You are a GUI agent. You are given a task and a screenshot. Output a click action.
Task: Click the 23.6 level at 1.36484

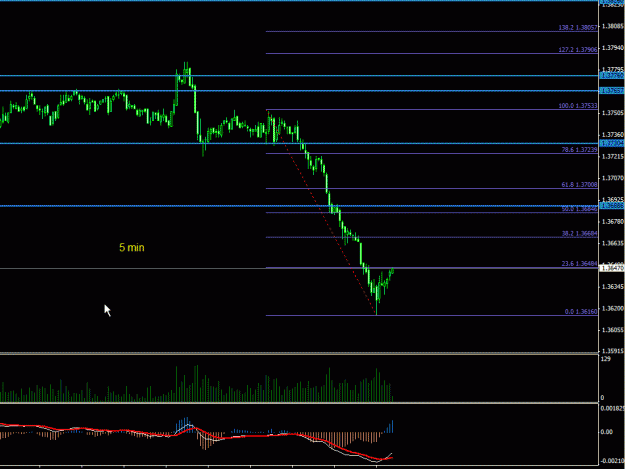tap(579, 264)
